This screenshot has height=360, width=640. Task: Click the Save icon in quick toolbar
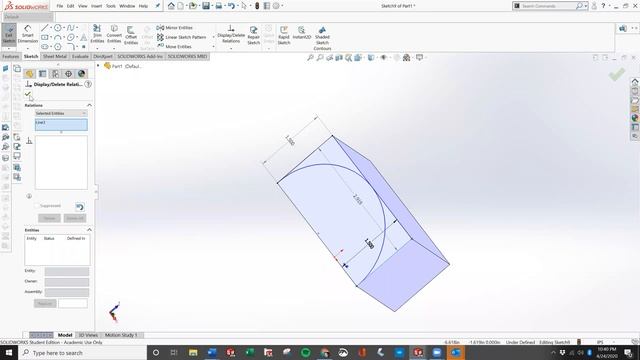pos(206,6)
